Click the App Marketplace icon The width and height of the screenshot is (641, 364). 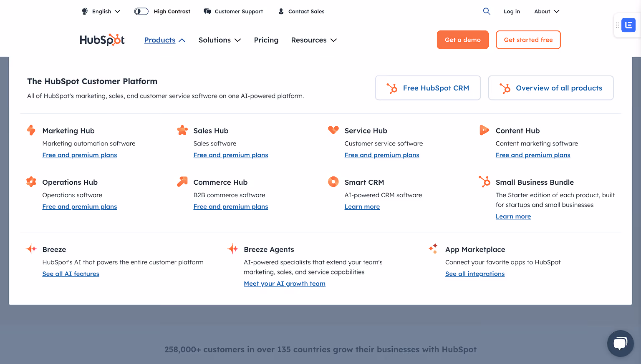pyautogui.click(x=434, y=249)
